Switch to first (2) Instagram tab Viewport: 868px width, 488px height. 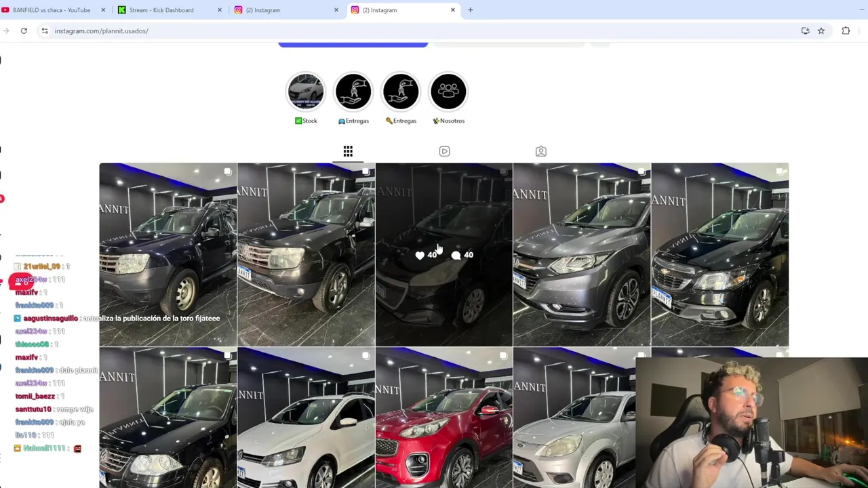(263, 10)
